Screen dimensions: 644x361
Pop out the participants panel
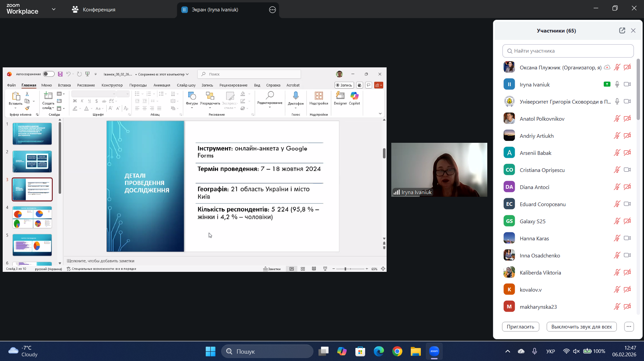coord(622,31)
